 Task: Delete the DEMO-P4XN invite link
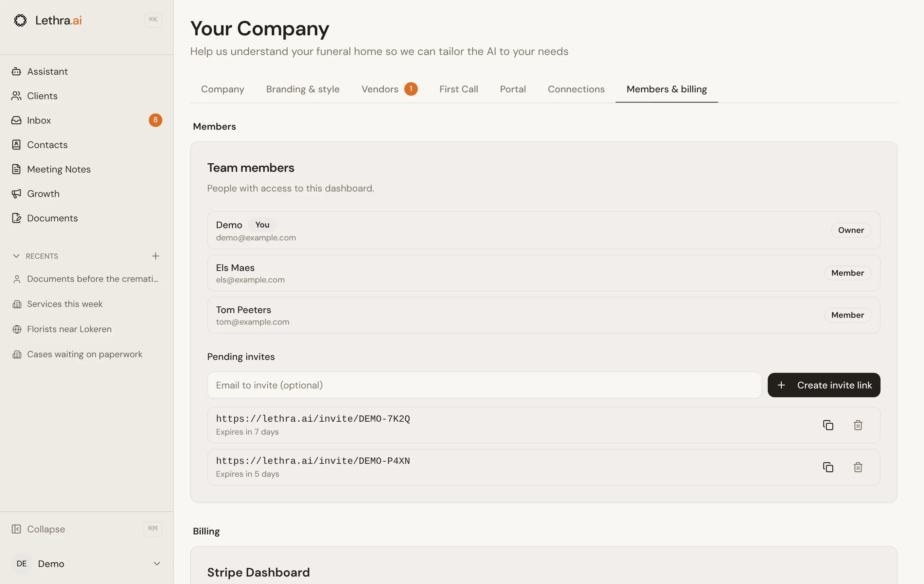click(858, 467)
